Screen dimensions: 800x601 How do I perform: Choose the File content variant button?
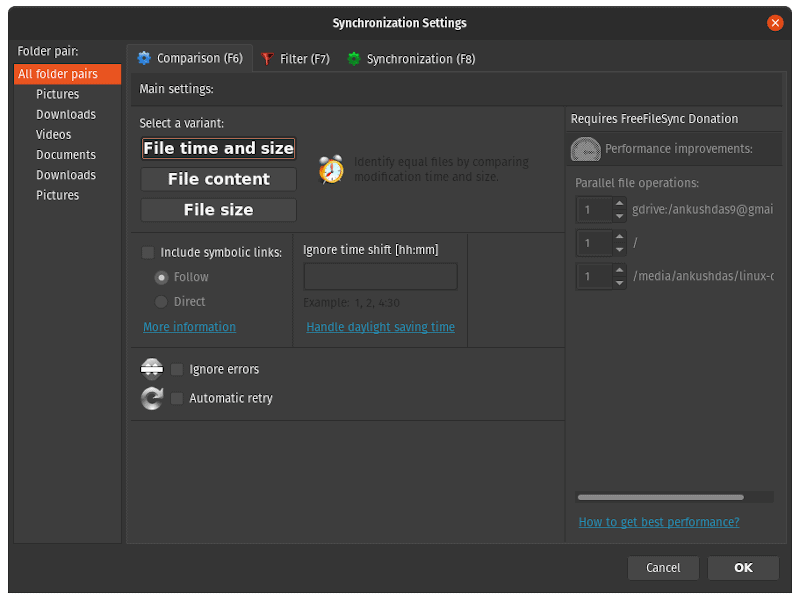pyautogui.click(x=218, y=179)
